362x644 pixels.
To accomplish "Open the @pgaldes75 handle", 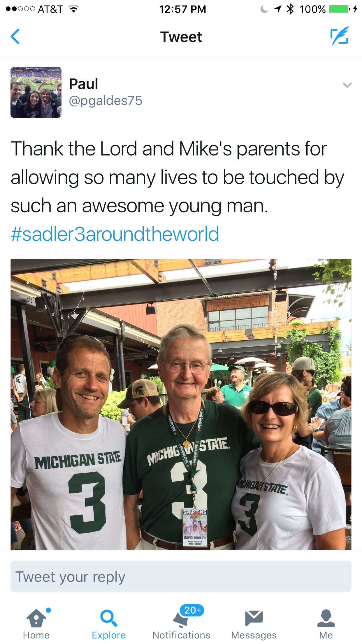I will click(106, 101).
